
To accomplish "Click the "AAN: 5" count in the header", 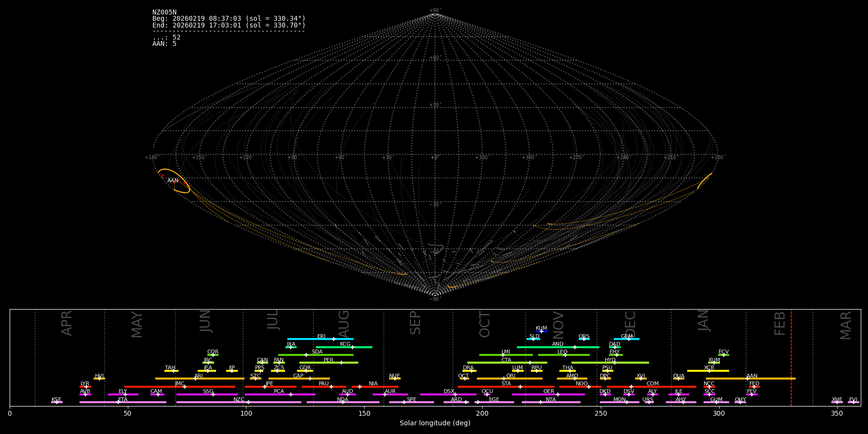I will 164,44.
